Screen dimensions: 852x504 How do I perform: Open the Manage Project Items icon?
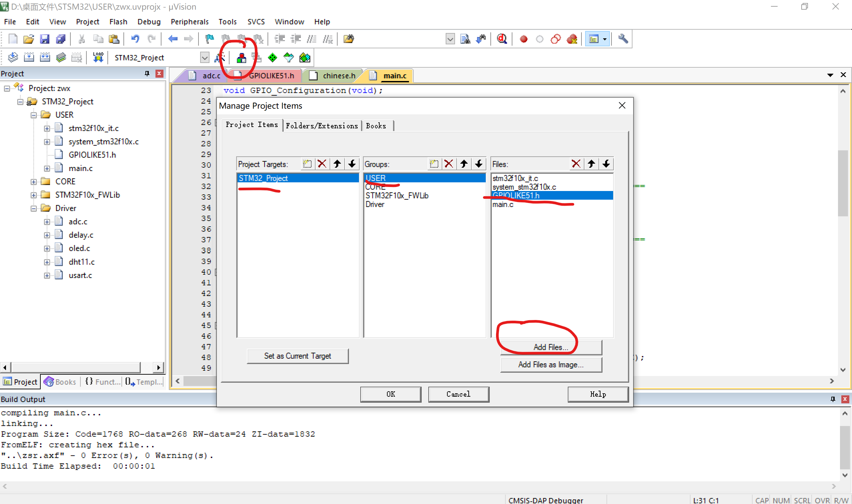click(241, 58)
